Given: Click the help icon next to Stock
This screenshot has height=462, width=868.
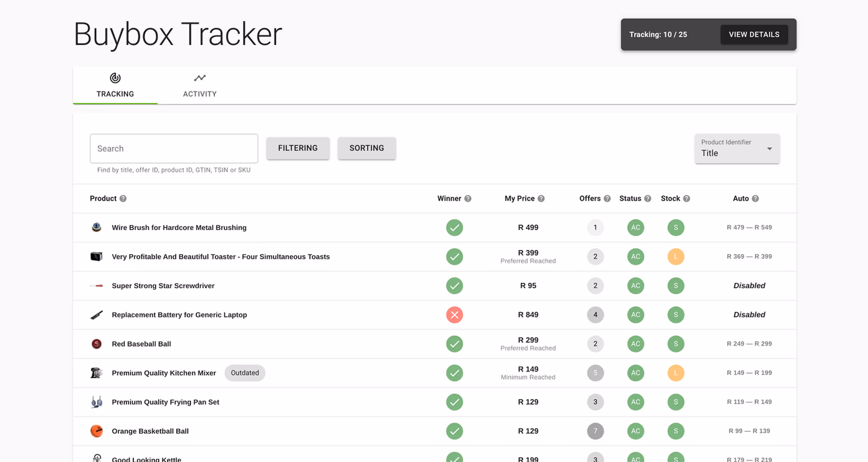Looking at the screenshot, I should [686, 198].
